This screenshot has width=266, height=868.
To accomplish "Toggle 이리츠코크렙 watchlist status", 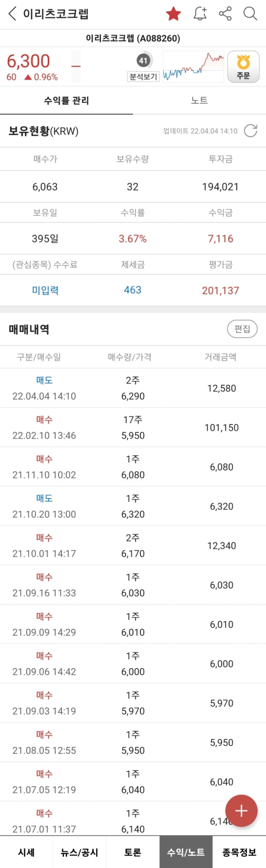I will 173,14.
